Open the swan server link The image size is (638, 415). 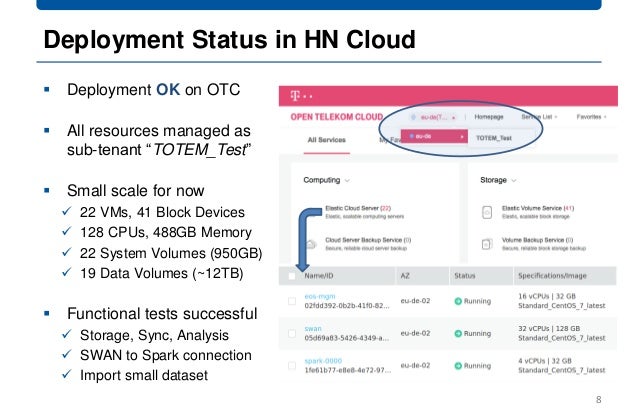(313, 328)
